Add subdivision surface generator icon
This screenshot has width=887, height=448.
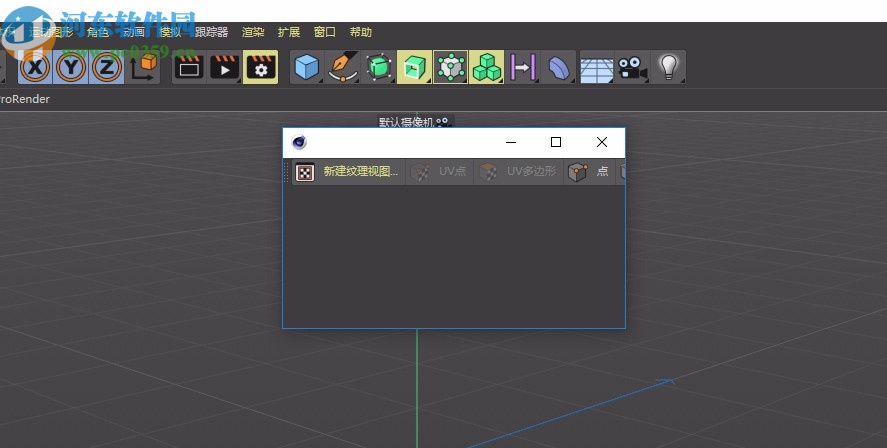pos(378,67)
